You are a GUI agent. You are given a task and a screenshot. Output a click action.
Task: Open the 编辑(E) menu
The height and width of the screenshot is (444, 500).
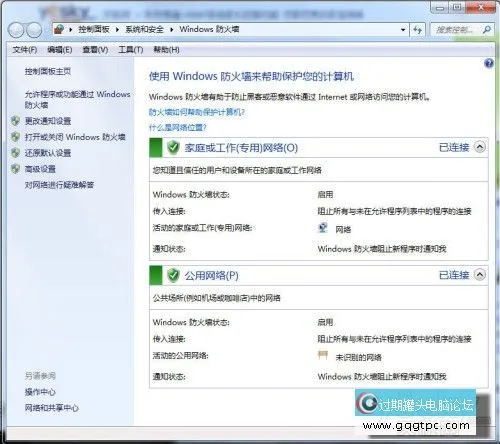(x=60, y=50)
